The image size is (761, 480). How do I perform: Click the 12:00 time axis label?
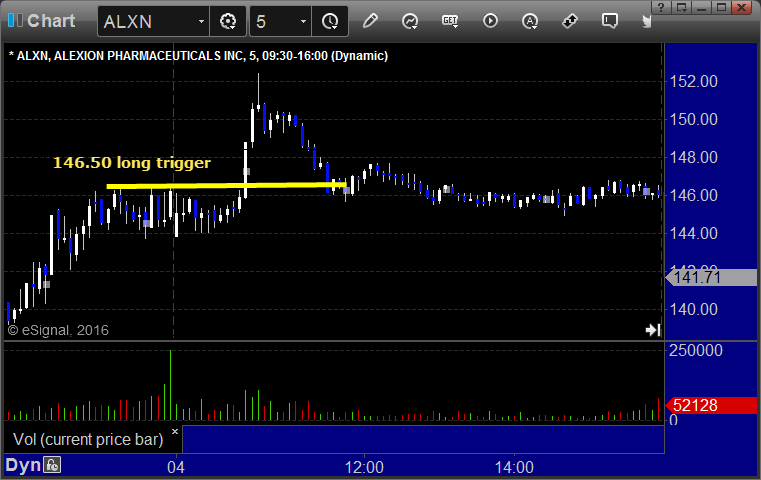click(x=364, y=467)
